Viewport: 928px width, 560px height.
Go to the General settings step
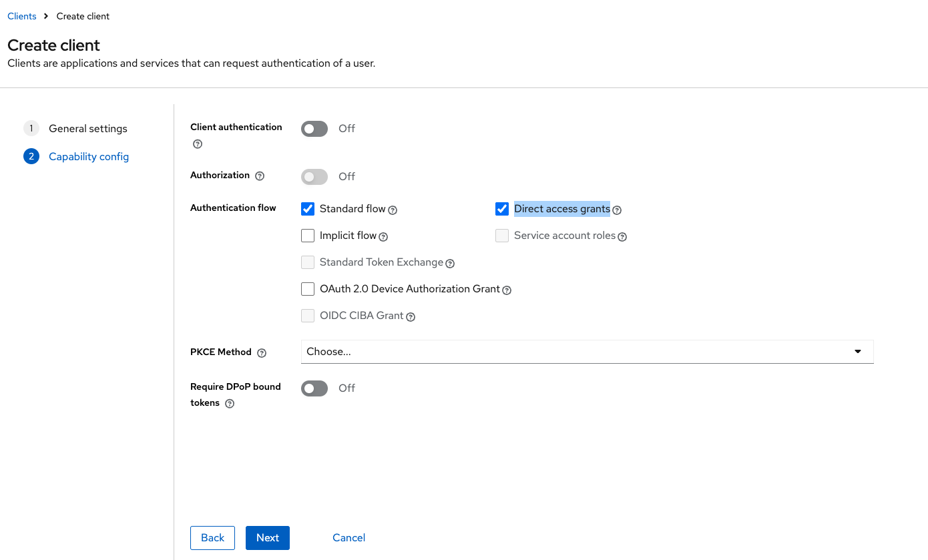87,128
